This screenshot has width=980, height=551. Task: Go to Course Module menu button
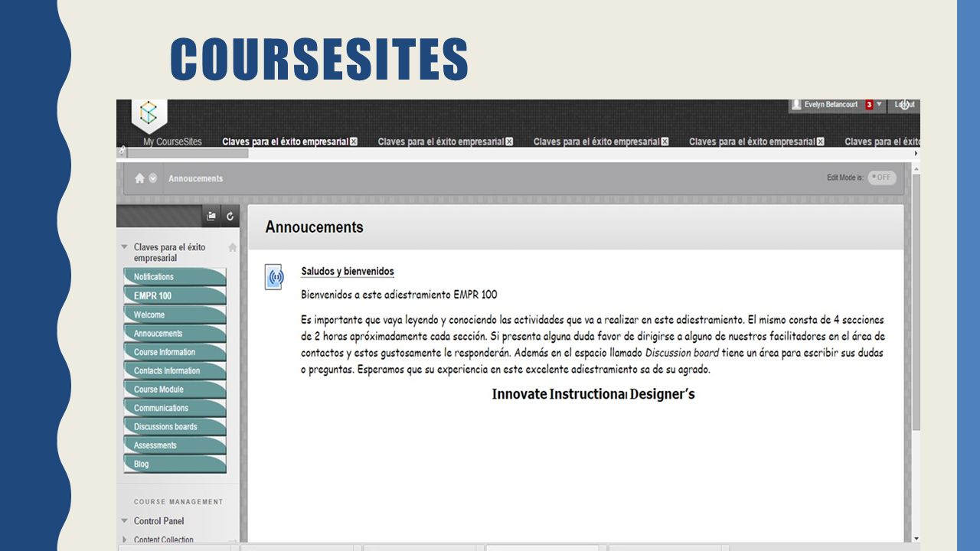point(175,390)
